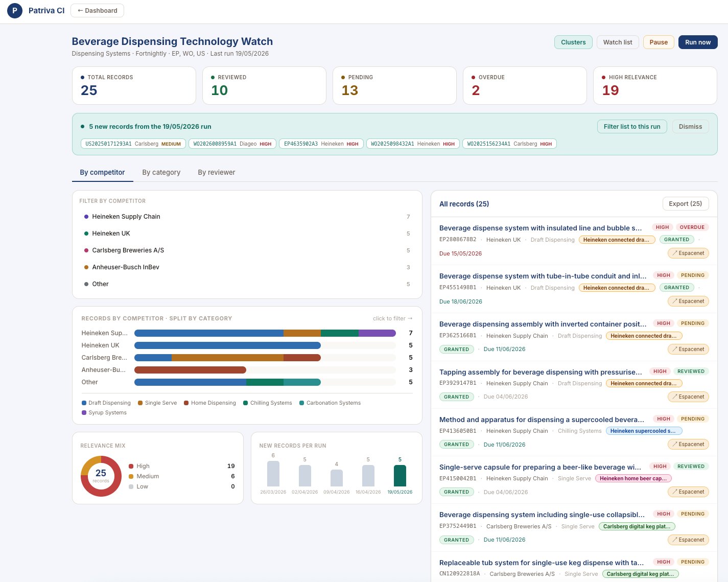
Task: Open Espacenet link for EP4136050B1
Action: click(688, 445)
